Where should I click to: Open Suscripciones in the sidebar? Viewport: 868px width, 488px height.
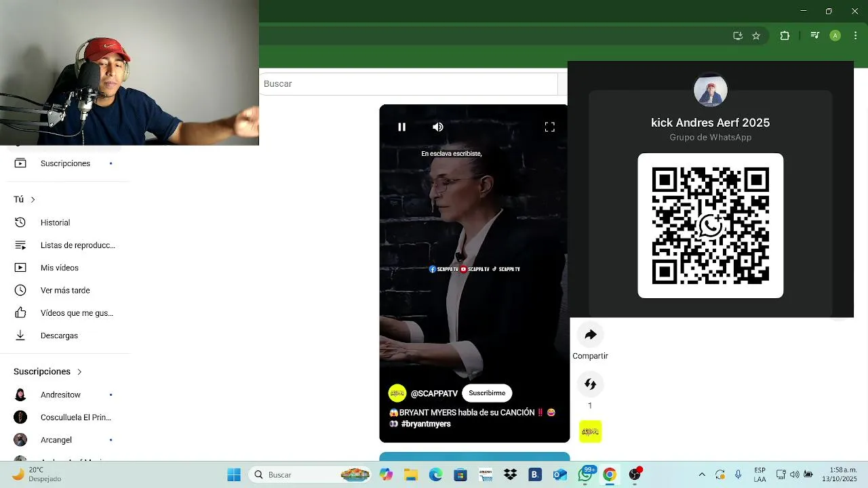(64, 163)
